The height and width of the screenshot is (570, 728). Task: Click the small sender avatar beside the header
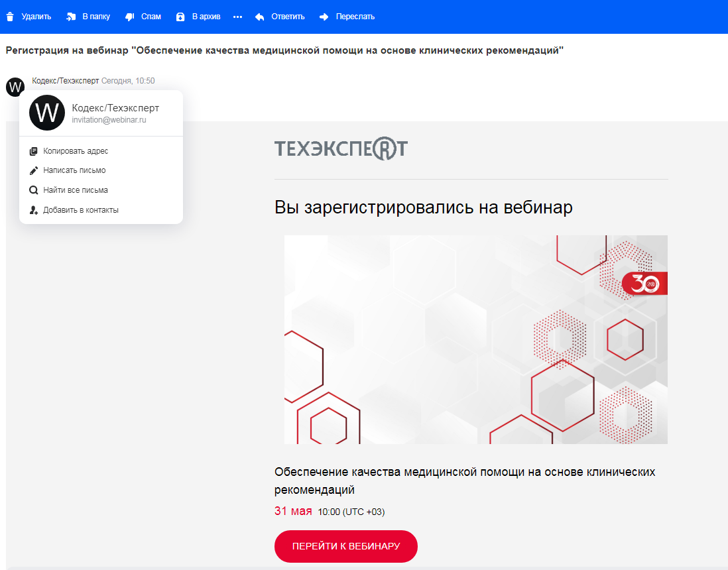click(x=15, y=86)
